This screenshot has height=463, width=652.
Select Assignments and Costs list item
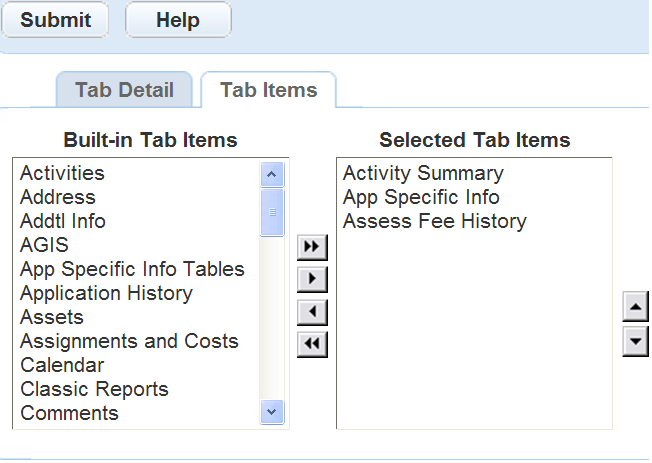click(129, 341)
